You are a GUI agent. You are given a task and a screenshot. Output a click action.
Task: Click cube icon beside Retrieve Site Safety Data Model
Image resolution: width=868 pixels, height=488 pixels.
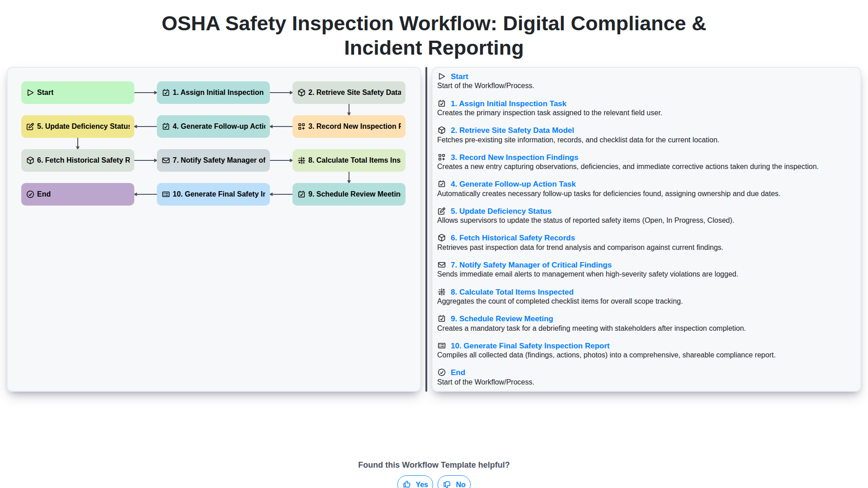click(442, 130)
